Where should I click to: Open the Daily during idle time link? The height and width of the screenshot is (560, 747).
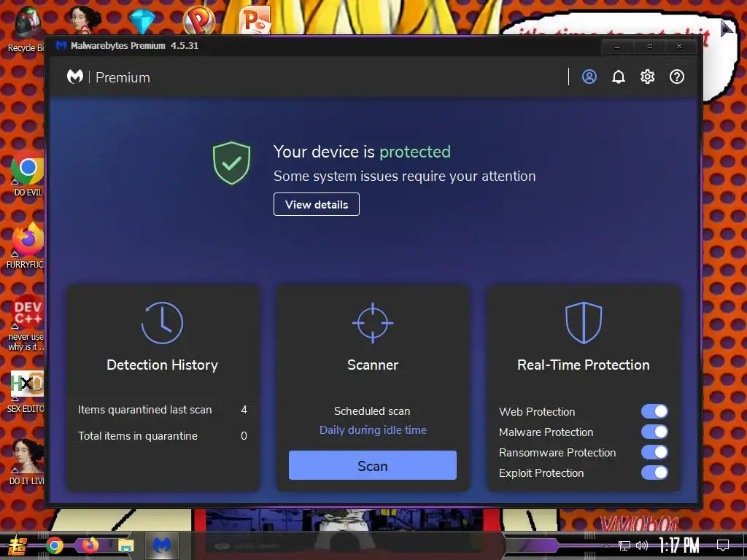pos(373,430)
